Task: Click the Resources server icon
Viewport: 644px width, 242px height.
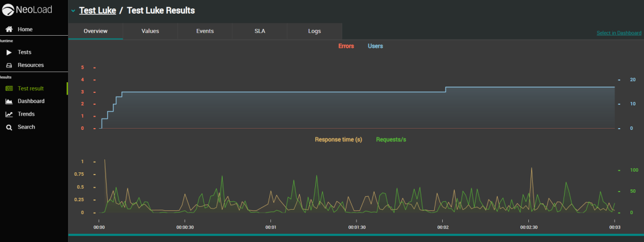Action: click(x=9, y=65)
